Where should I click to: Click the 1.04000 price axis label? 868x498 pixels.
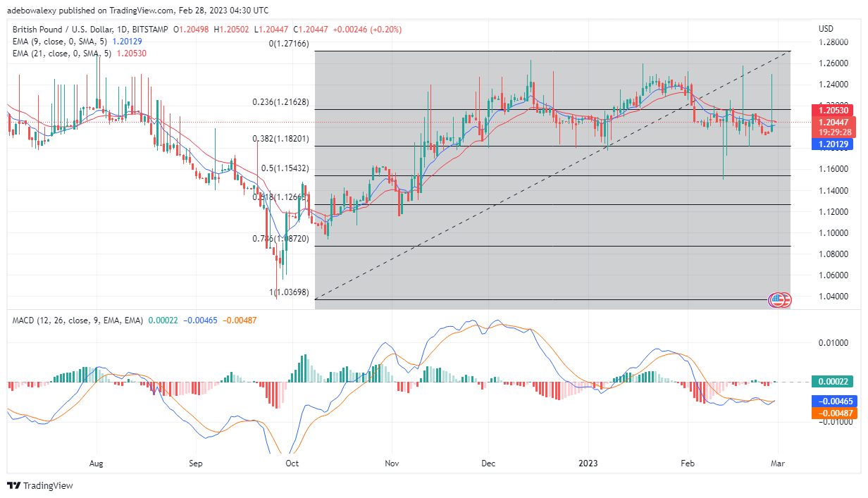[832, 296]
